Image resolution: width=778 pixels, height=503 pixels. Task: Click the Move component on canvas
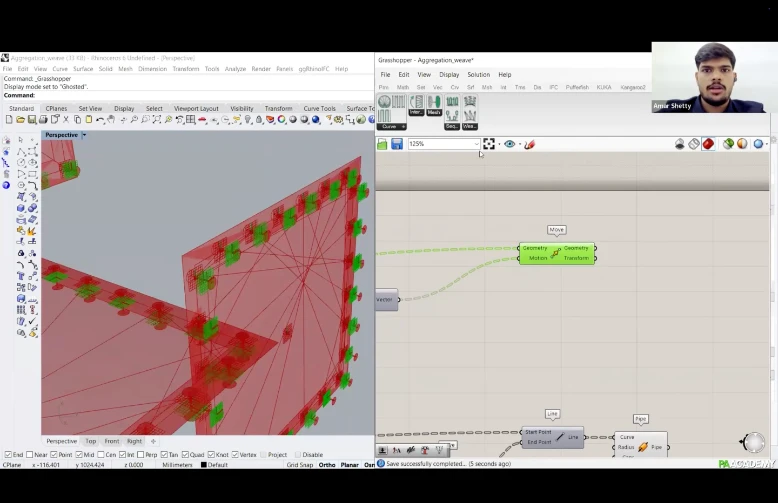coord(556,253)
